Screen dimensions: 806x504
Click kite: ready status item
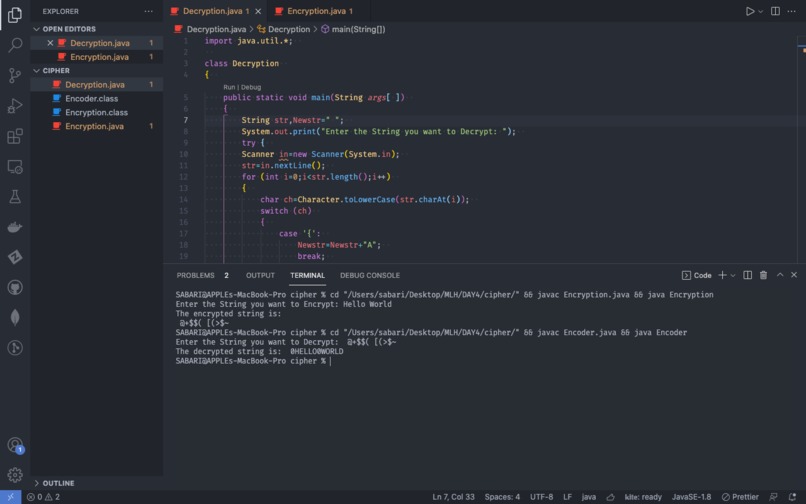coord(643,497)
